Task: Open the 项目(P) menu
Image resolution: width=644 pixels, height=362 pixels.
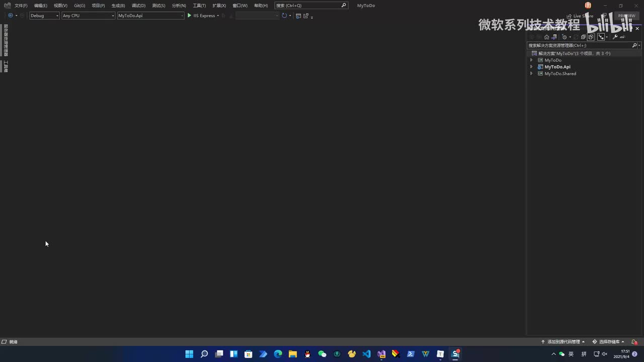Action: coord(98,6)
